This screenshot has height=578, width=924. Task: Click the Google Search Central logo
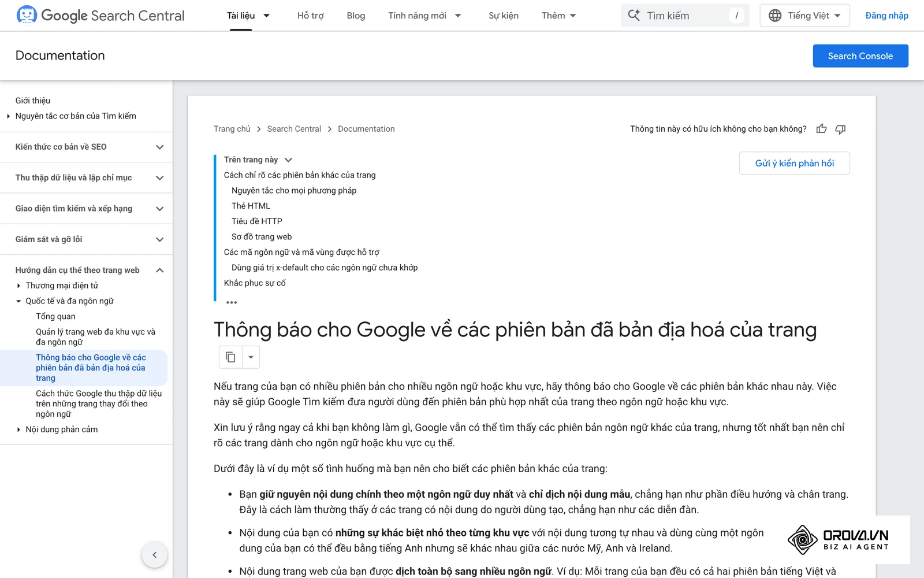tap(100, 16)
